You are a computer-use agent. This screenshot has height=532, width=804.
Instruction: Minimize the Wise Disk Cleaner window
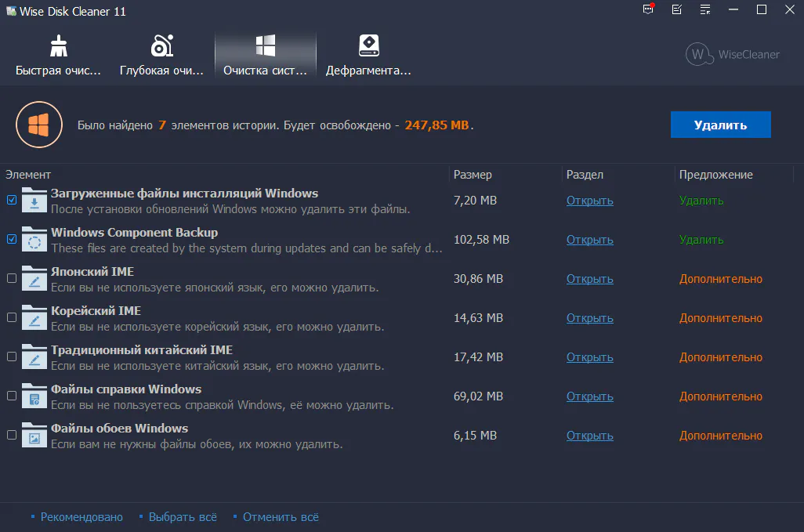(x=733, y=9)
